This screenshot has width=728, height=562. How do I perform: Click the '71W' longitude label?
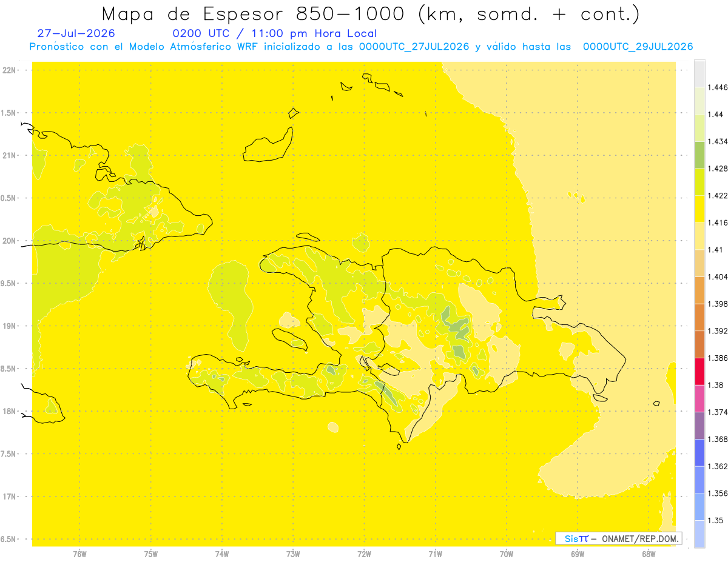point(435,554)
